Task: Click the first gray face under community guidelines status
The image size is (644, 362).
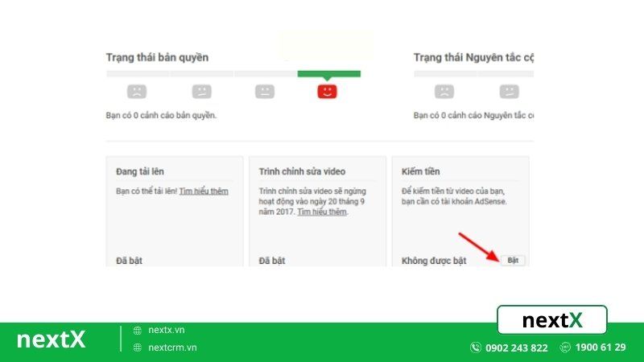Action: click(x=444, y=91)
